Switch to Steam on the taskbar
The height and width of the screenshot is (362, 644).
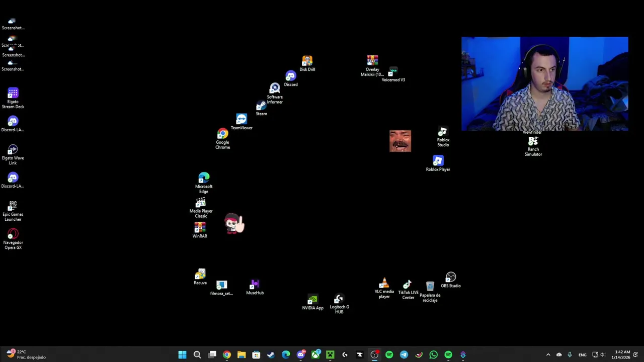click(271, 355)
